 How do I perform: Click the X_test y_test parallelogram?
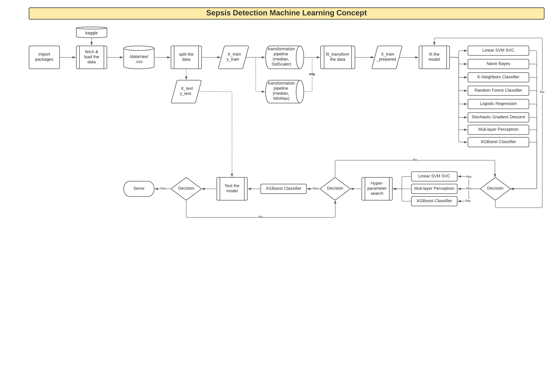point(186,91)
